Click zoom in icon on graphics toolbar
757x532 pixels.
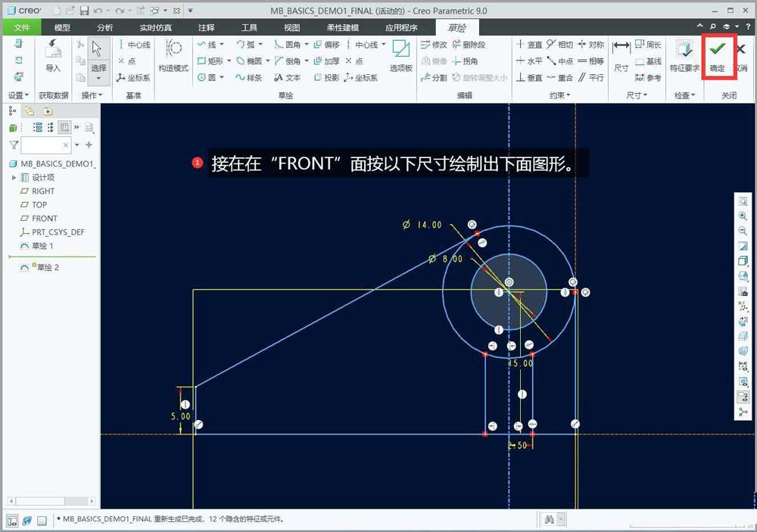(x=743, y=216)
